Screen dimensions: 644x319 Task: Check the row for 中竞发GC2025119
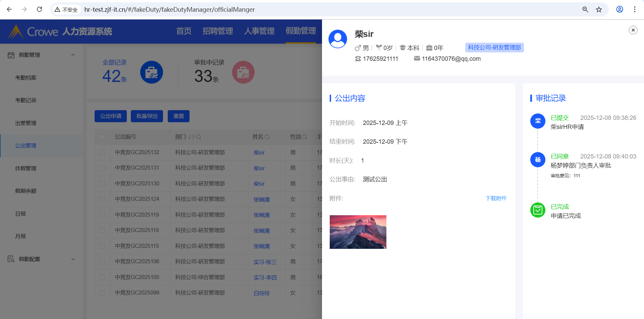click(x=102, y=215)
